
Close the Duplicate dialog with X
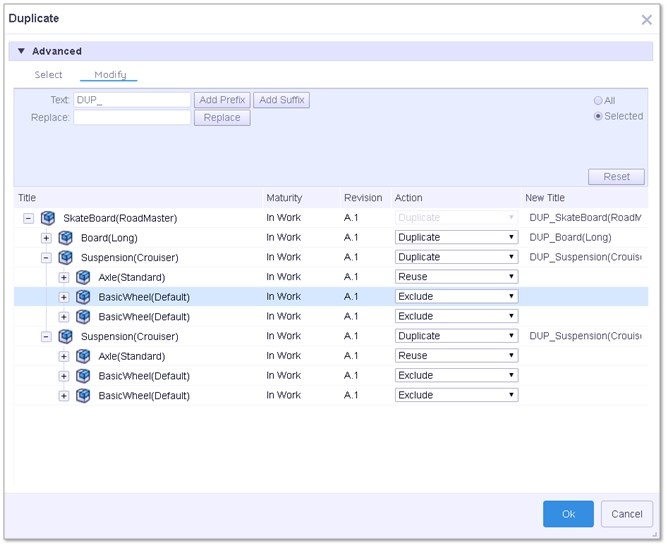(x=646, y=19)
